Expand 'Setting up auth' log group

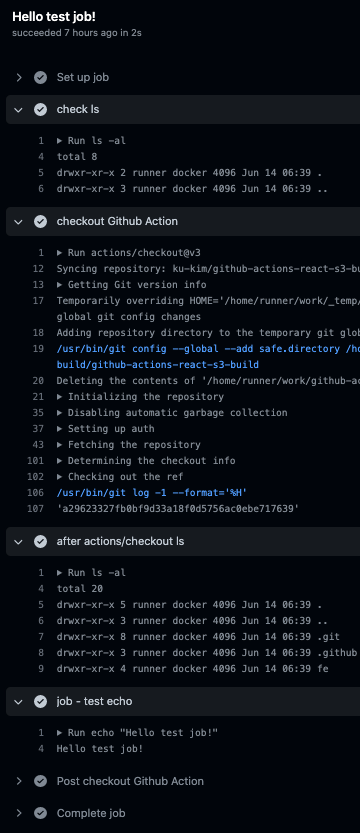(x=106, y=429)
